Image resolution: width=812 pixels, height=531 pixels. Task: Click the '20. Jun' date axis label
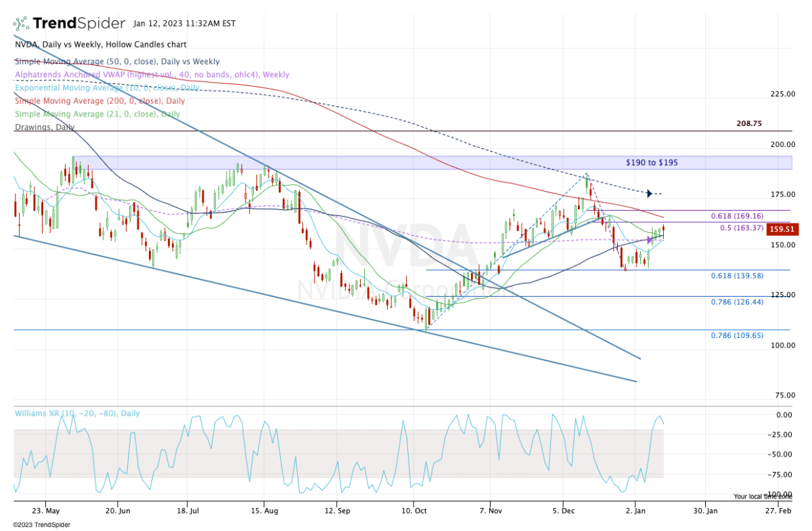[x=118, y=513]
